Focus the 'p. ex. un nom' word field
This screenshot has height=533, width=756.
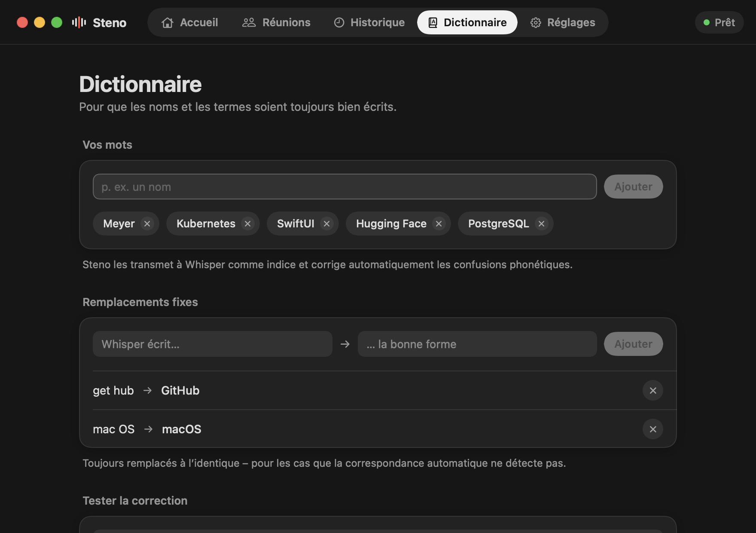[344, 187]
